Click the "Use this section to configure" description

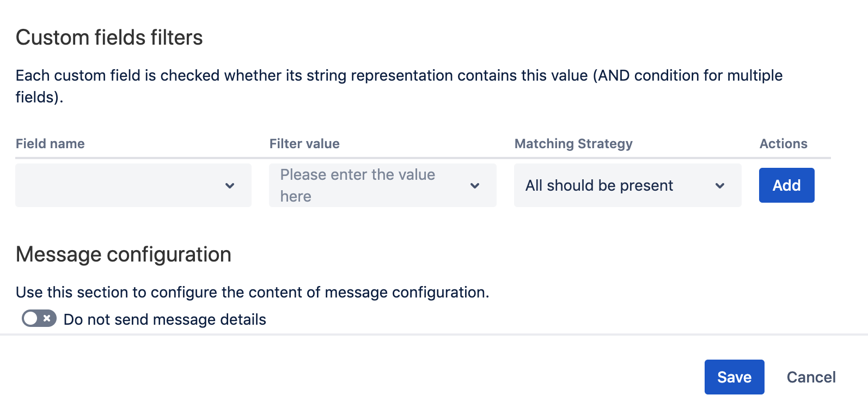point(252,292)
